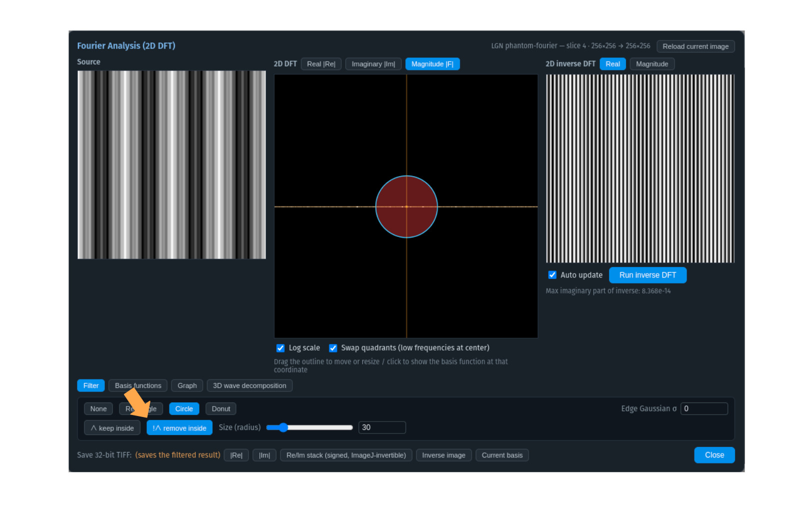Close the Fourier Analysis dialog
This screenshot has height=506, width=812.
coord(715,455)
